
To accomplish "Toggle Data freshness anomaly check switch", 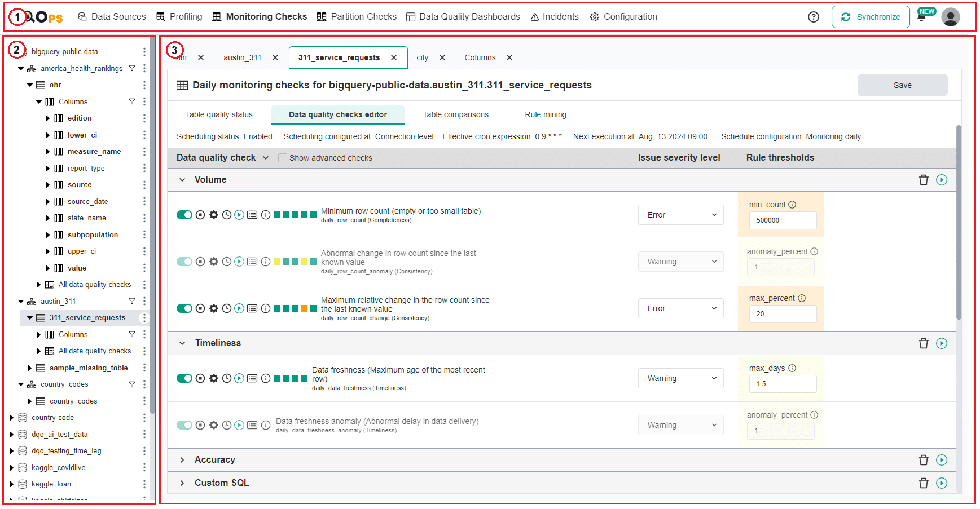I will (x=184, y=425).
